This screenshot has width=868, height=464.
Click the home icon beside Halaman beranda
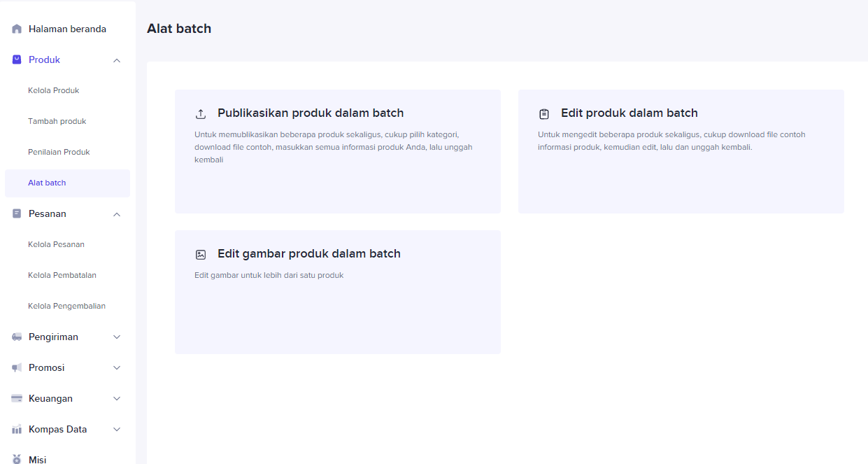pyautogui.click(x=17, y=29)
